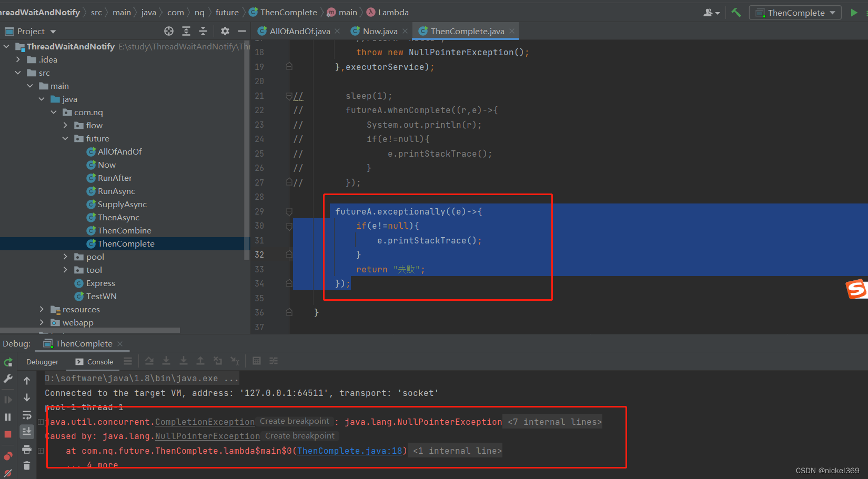This screenshot has height=479, width=868.
Task: Expand the resources folder
Action: pyautogui.click(x=42, y=310)
